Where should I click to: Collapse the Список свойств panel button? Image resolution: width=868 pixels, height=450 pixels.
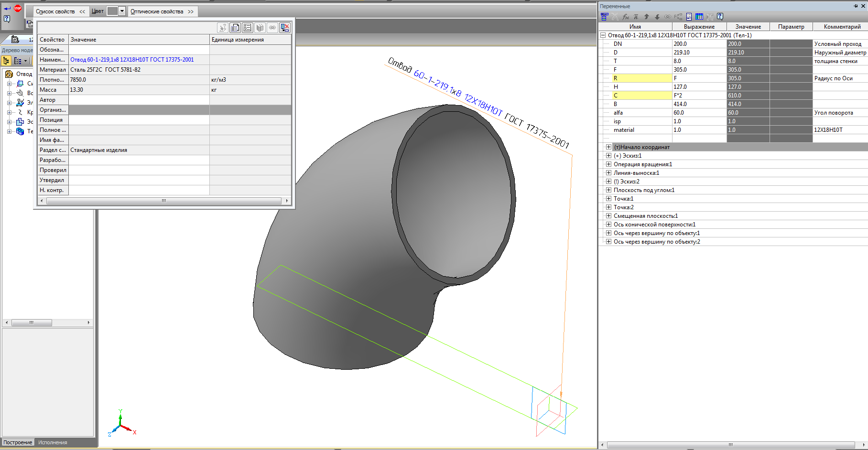pos(61,11)
